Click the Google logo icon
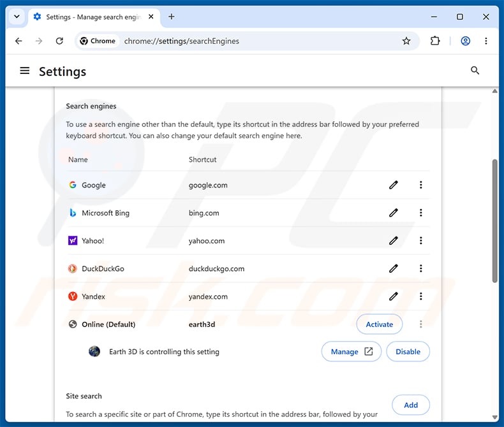This screenshot has height=427, width=504. [73, 185]
